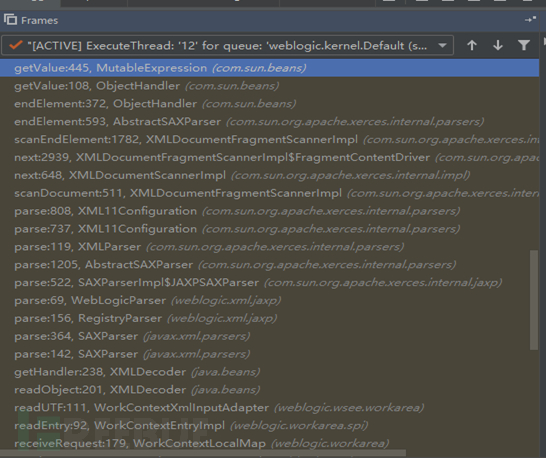The width and height of the screenshot is (546, 458).
Task: Select frame next:2939, FragmentContentDriver
Action: click(270, 157)
